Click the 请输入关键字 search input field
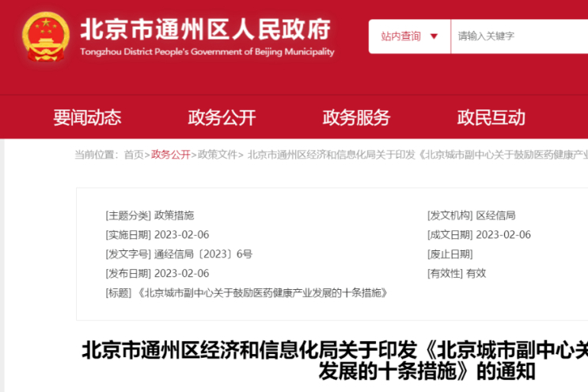The image size is (588, 392). [520, 36]
